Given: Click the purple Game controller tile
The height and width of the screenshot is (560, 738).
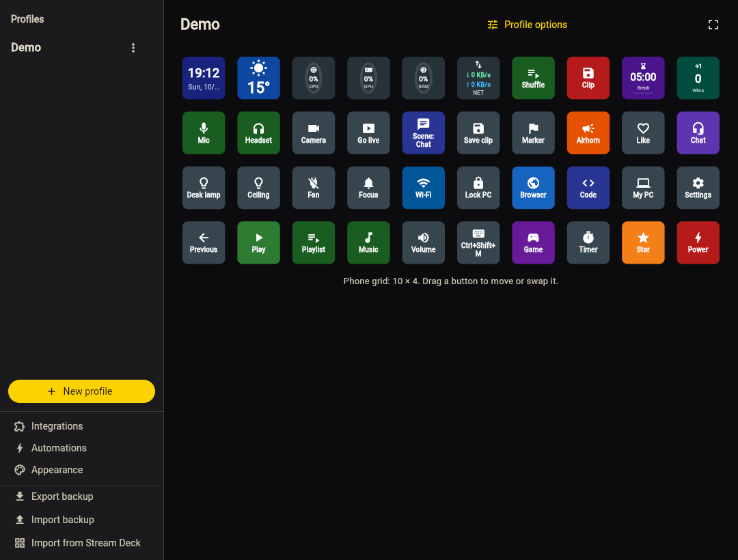Looking at the screenshot, I should (x=533, y=242).
